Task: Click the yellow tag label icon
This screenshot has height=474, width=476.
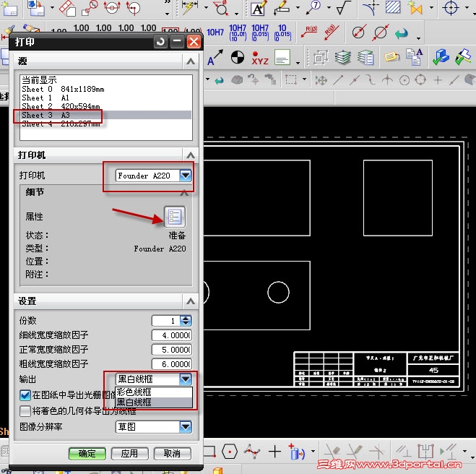Action: pyautogui.click(x=392, y=57)
